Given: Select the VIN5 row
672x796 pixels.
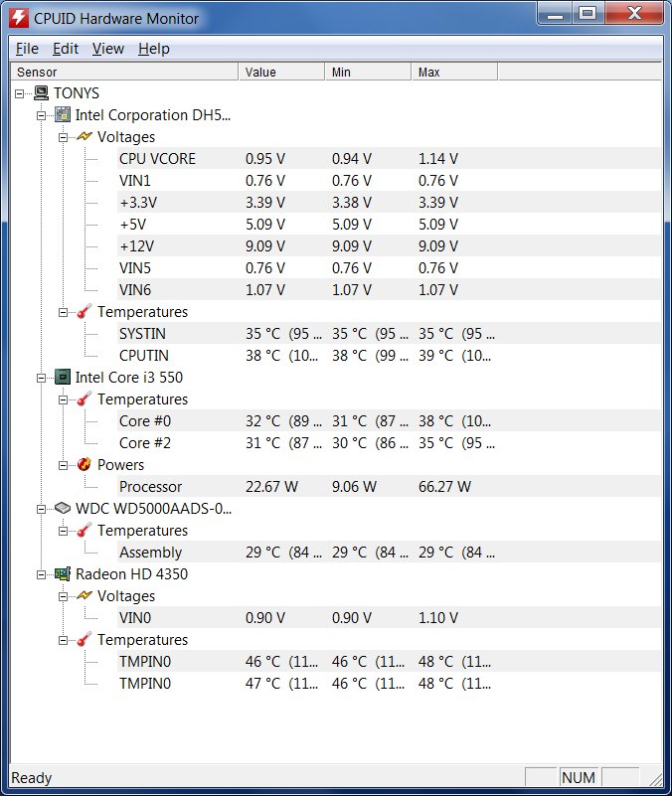Looking at the screenshot, I should [x=389, y=267].
